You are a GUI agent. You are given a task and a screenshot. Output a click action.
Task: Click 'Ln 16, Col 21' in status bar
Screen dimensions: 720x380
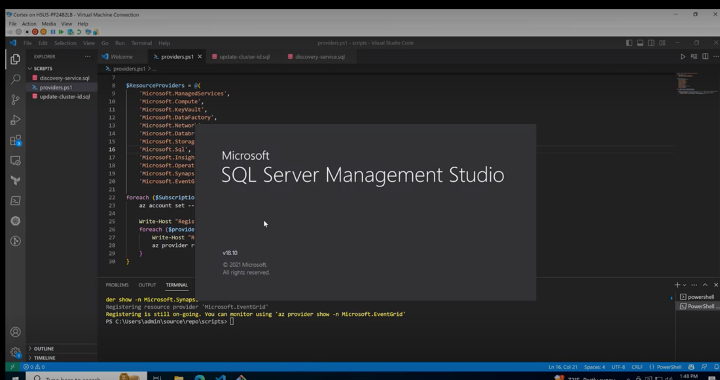562,367
